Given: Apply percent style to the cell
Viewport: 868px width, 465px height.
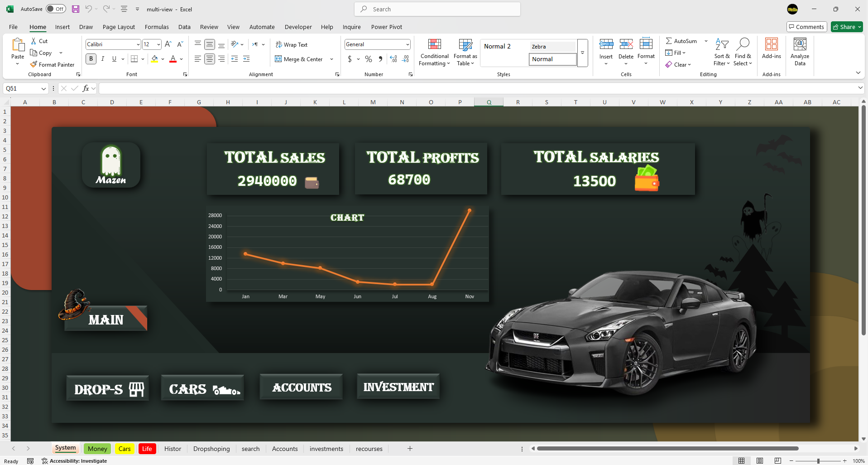Looking at the screenshot, I should (x=369, y=59).
